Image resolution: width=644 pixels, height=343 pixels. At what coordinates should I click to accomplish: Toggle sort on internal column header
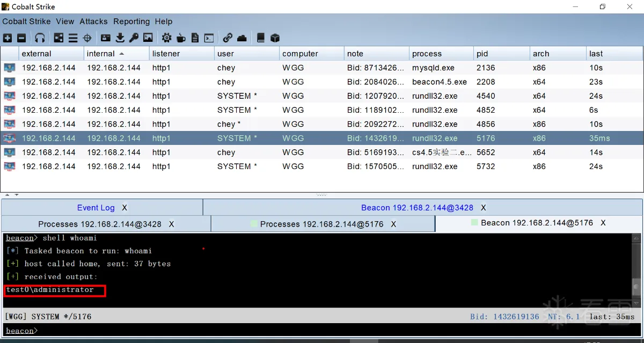point(116,54)
